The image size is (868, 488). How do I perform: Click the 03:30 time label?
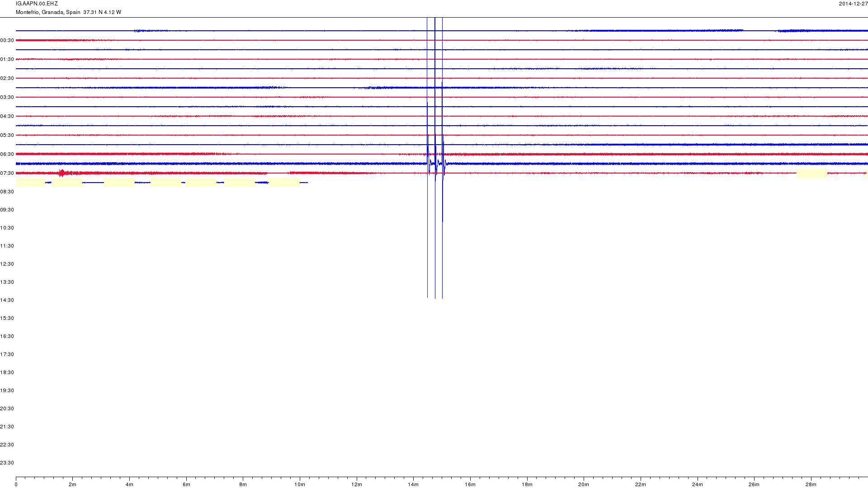[7, 97]
